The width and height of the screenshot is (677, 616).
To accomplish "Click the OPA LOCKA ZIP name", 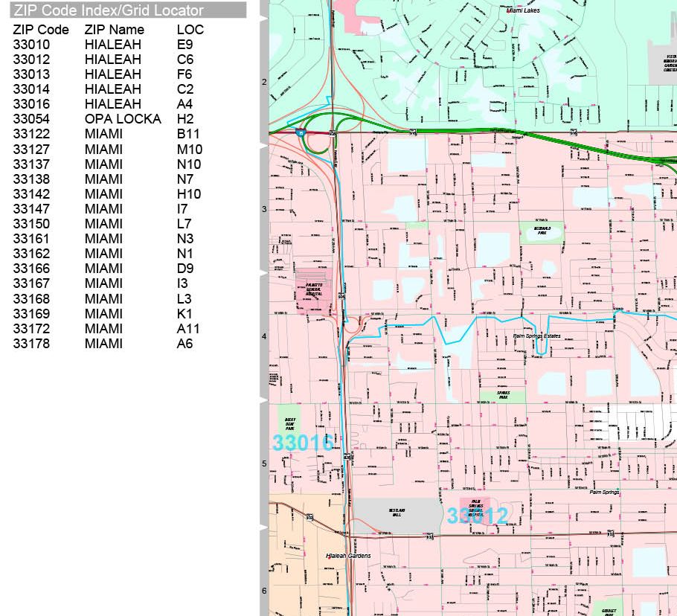I will pos(123,119).
